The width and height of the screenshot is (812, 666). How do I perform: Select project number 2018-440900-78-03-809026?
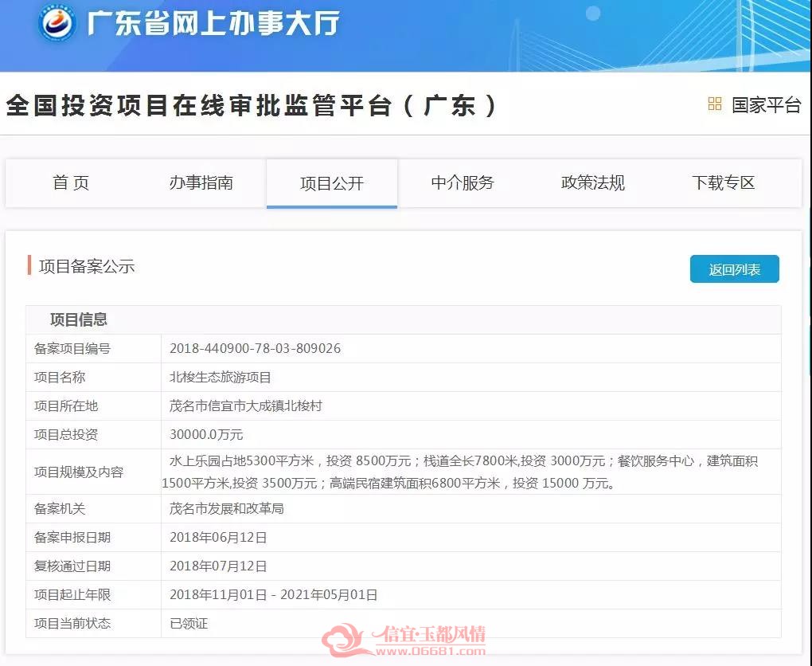pyautogui.click(x=256, y=348)
